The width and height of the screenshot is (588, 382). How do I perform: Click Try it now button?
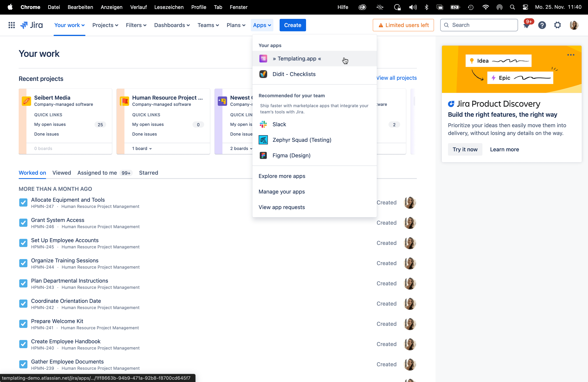(x=465, y=150)
